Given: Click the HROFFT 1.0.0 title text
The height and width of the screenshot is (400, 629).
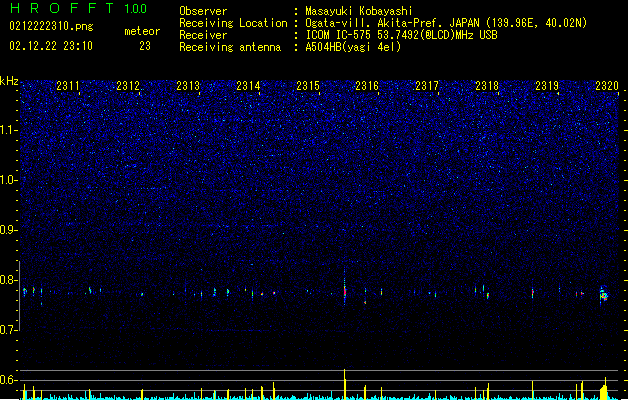Looking at the screenshot, I should click(78, 8).
